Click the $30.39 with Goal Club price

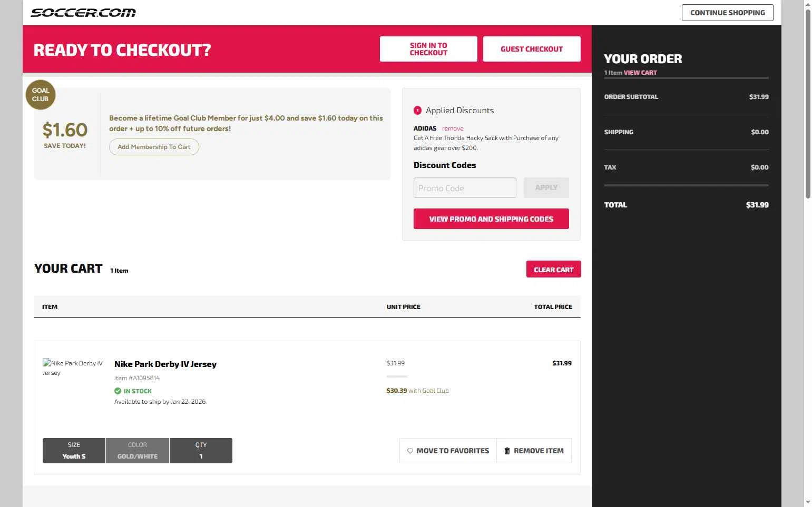(417, 391)
